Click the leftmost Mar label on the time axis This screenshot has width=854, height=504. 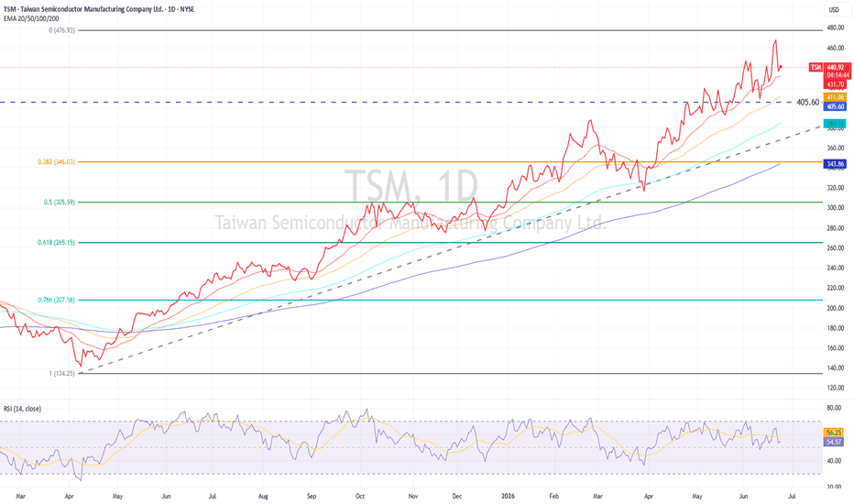coord(21,497)
